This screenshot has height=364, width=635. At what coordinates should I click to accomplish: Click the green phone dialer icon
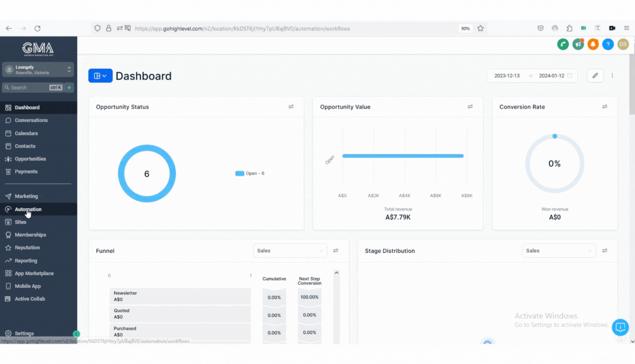[563, 44]
